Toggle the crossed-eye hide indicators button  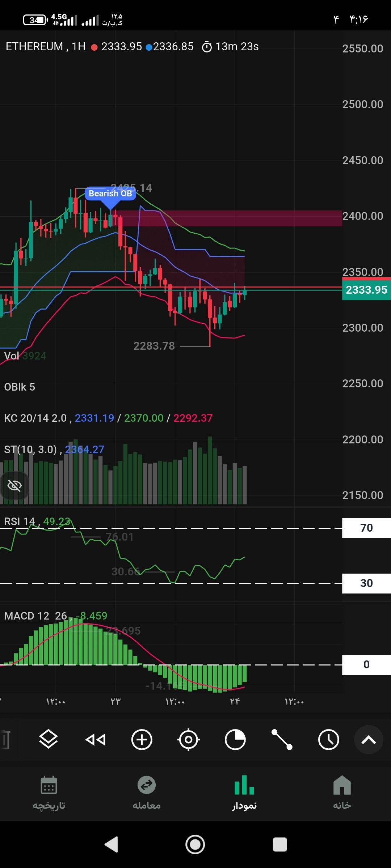click(14, 485)
